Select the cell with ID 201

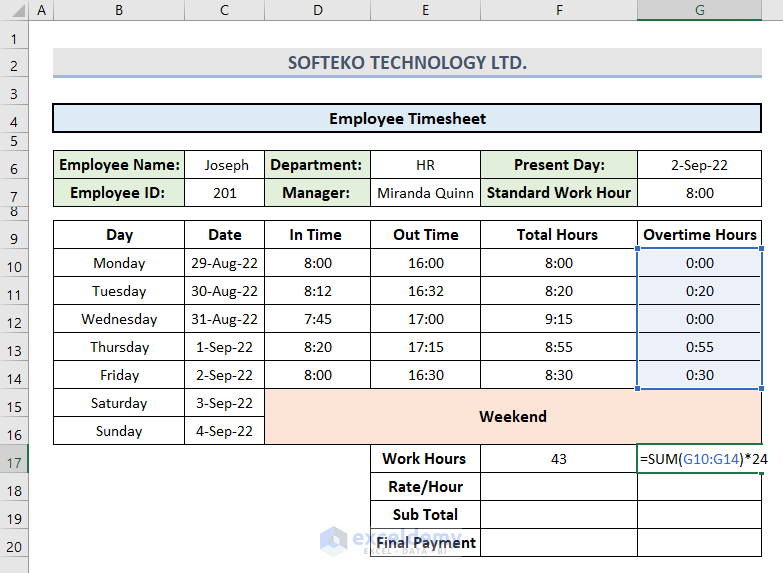pyautogui.click(x=224, y=193)
